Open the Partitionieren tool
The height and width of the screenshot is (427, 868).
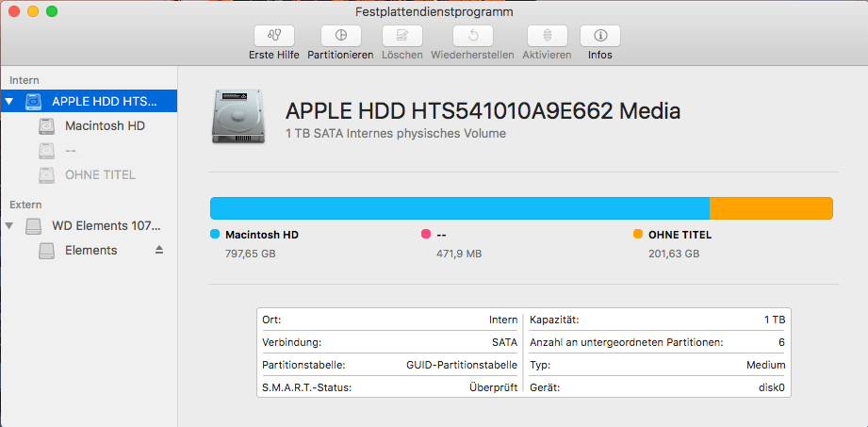[x=341, y=36]
